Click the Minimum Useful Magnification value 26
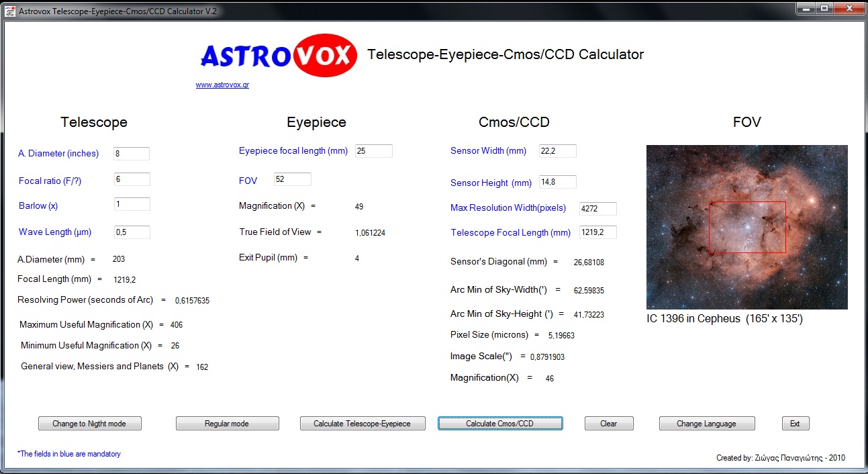Image resolution: width=868 pixels, height=474 pixels. tap(175, 346)
